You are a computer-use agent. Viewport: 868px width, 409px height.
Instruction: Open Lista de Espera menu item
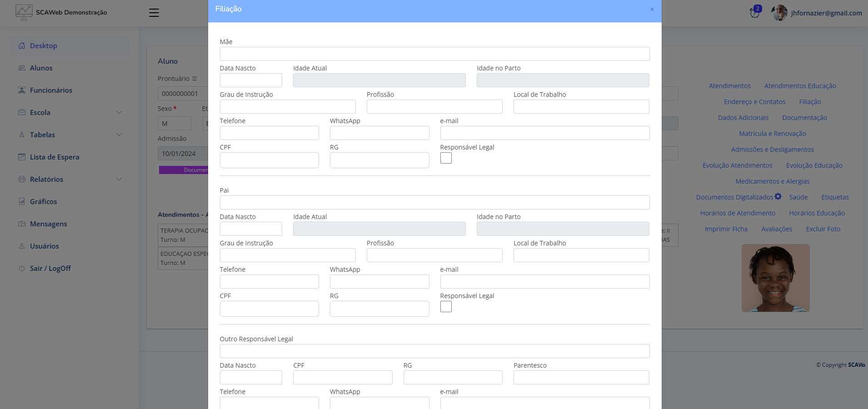click(x=55, y=157)
